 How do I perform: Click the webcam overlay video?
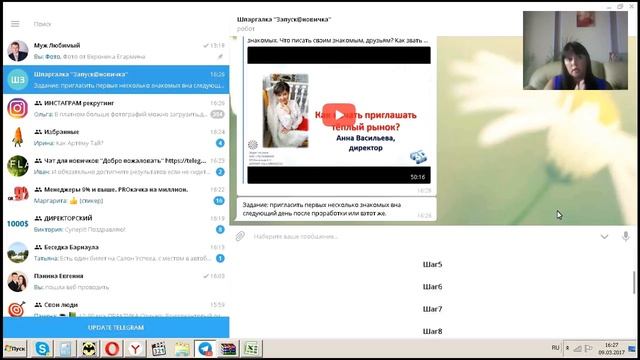576,50
